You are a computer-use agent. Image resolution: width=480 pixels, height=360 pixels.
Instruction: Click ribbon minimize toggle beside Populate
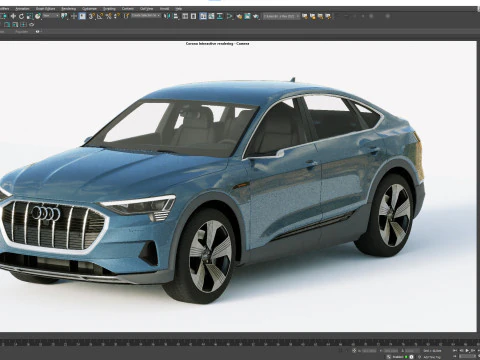(37, 32)
